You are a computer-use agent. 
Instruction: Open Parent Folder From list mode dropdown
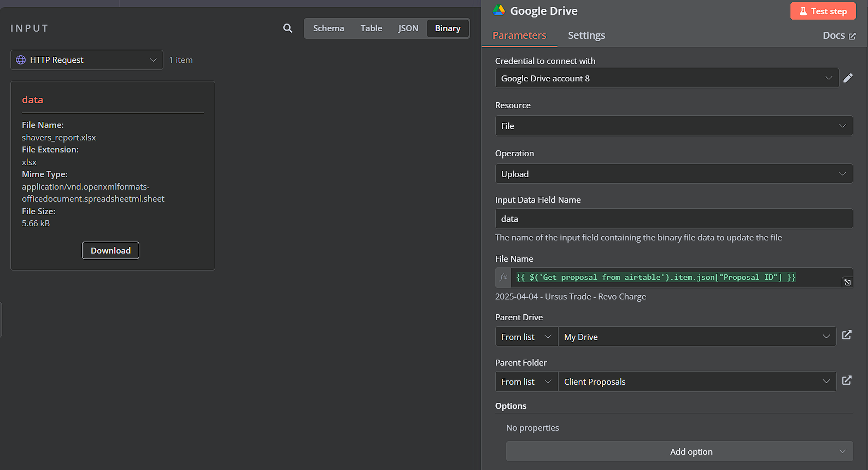[526, 381]
